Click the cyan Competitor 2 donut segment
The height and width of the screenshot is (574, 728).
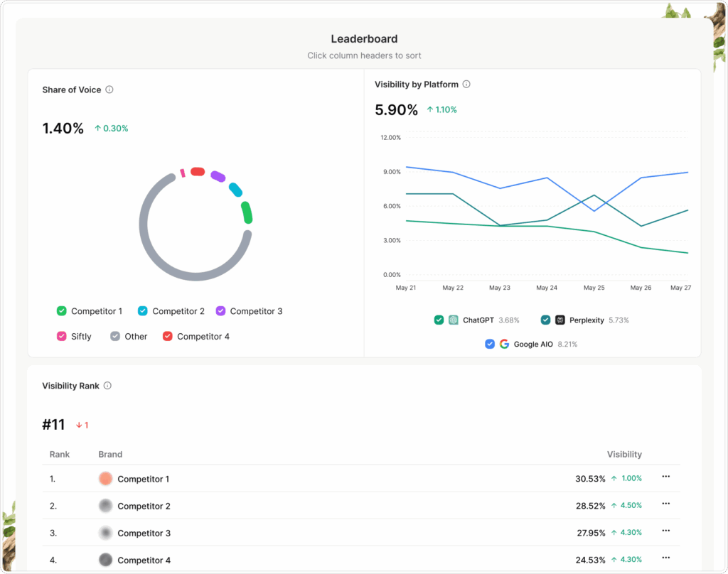click(x=236, y=190)
